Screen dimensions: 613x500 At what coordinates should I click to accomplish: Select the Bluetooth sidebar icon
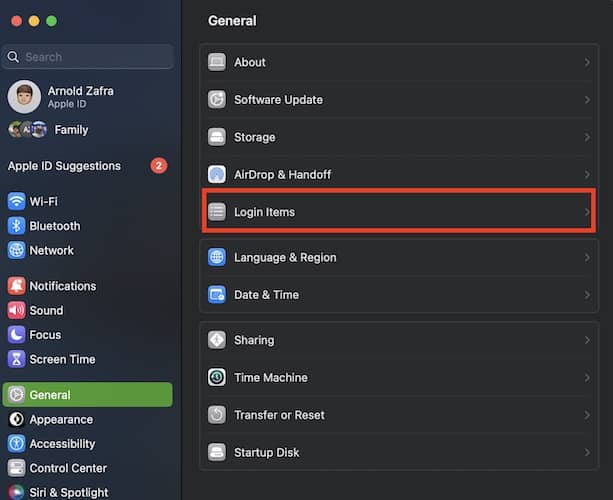point(16,226)
